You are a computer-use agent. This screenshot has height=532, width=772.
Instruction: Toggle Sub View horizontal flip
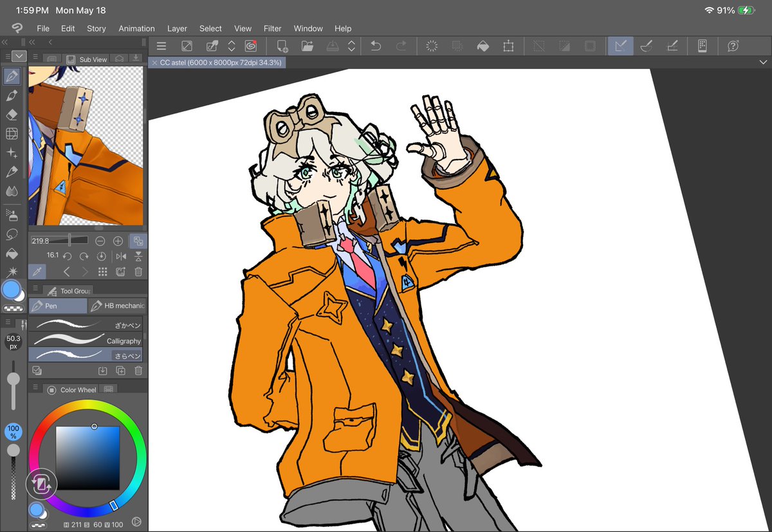coord(120,256)
